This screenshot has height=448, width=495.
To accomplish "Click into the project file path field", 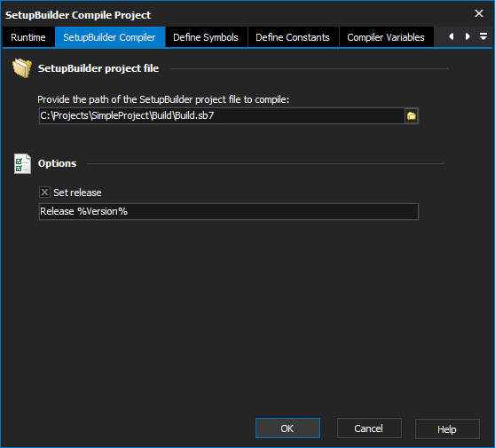I will point(222,116).
